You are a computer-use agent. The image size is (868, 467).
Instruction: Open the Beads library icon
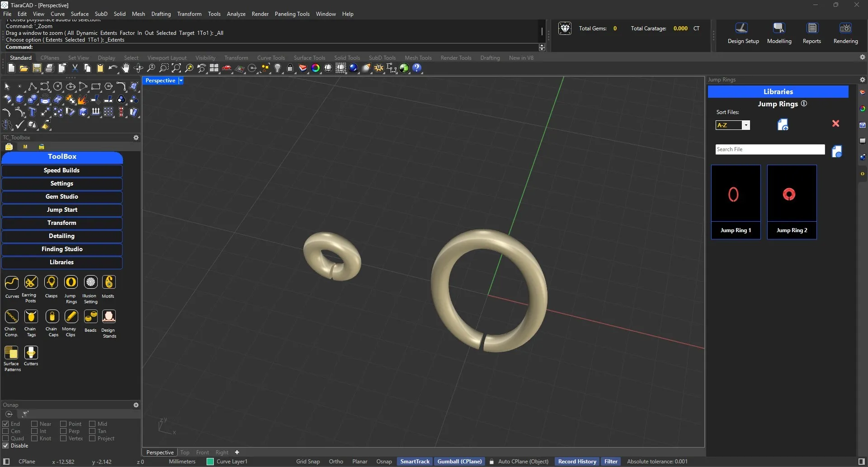coord(90,317)
